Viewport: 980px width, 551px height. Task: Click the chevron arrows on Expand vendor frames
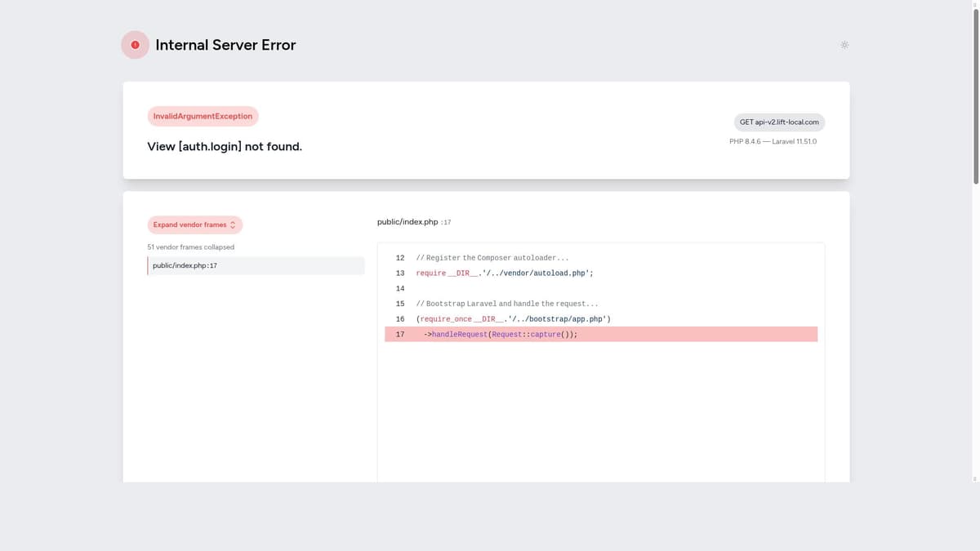tap(233, 224)
